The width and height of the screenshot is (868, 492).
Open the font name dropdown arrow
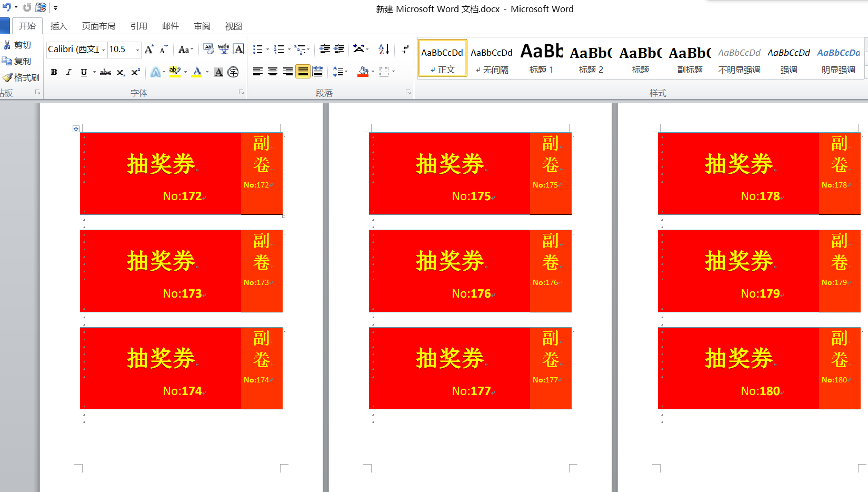103,50
